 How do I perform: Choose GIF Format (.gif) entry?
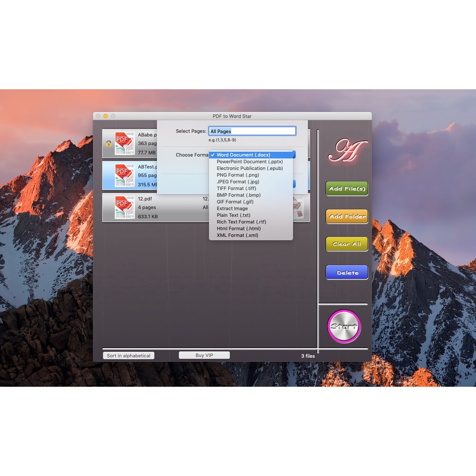[x=251, y=202]
